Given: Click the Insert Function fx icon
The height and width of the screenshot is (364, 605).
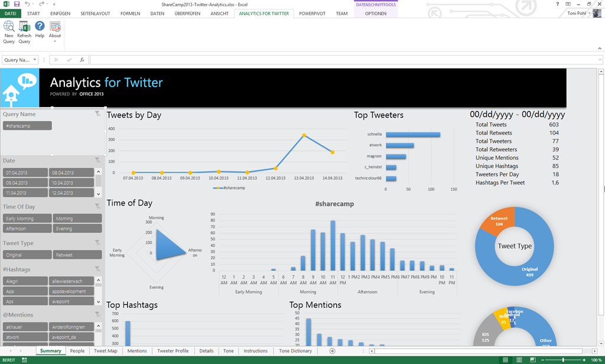Looking at the screenshot, I should click(82, 60).
